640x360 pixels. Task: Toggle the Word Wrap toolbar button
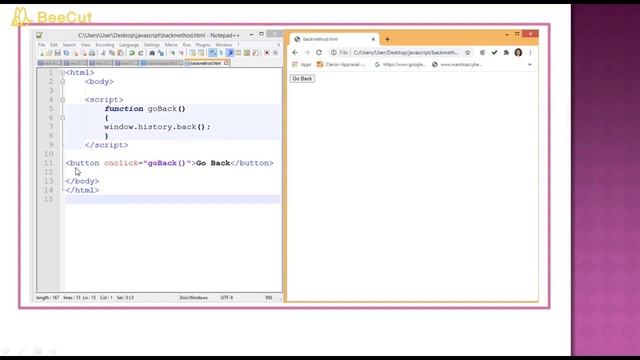(x=212, y=53)
